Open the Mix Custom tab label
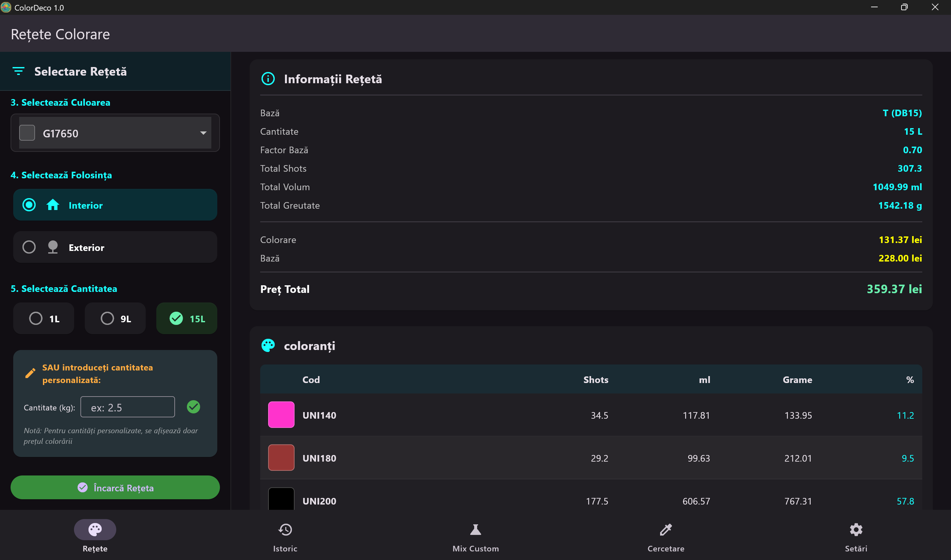The width and height of the screenshot is (951, 560). point(475,548)
